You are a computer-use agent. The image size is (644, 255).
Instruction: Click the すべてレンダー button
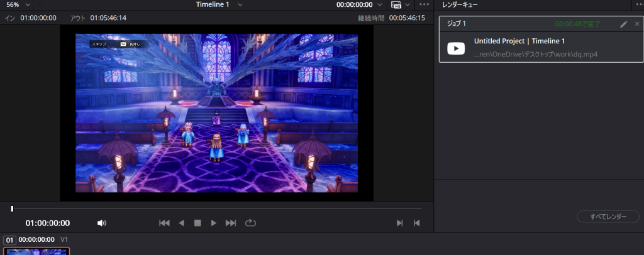click(608, 217)
